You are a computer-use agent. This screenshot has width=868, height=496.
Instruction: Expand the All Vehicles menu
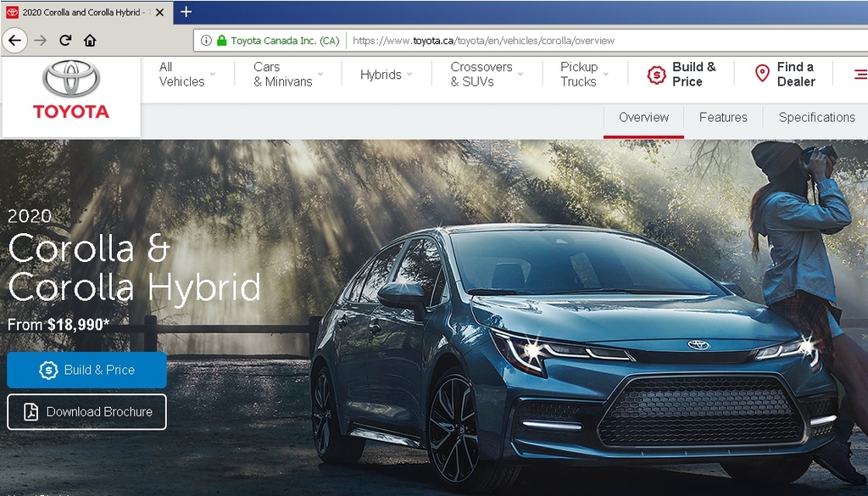(x=186, y=74)
